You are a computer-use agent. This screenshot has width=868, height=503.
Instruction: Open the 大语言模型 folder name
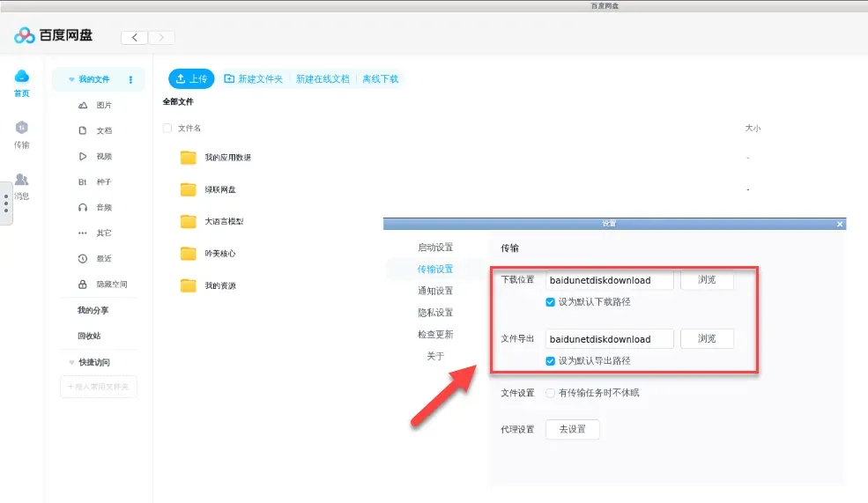pos(224,221)
